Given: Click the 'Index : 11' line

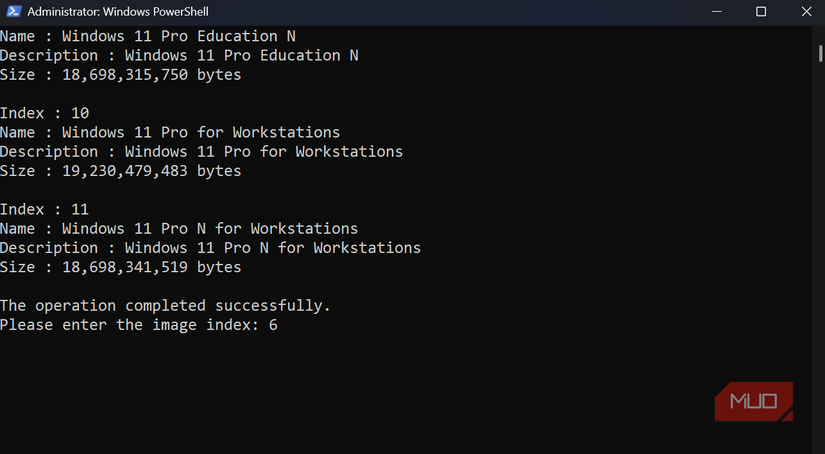Looking at the screenshot, I should click(x=45, y=209).
